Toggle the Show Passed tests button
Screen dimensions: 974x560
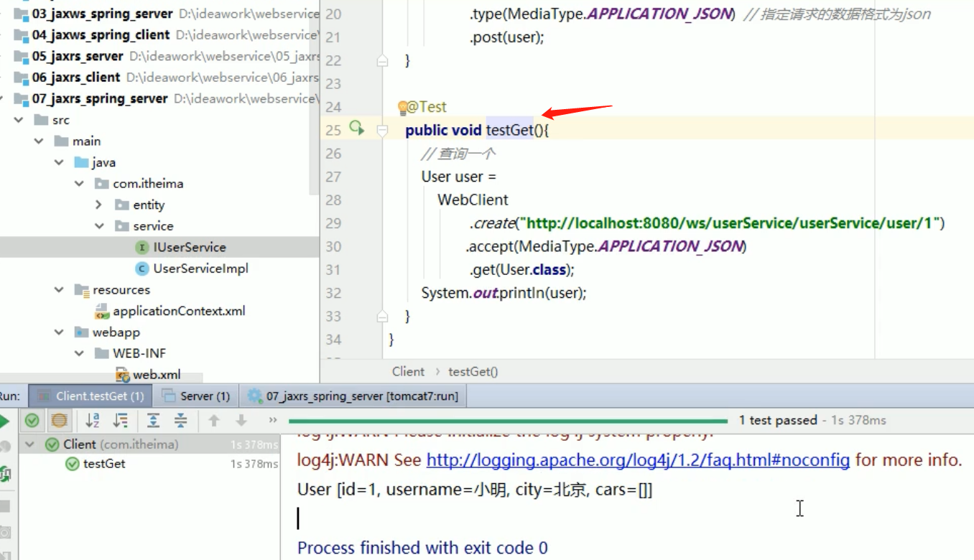[x=32, y=421]
